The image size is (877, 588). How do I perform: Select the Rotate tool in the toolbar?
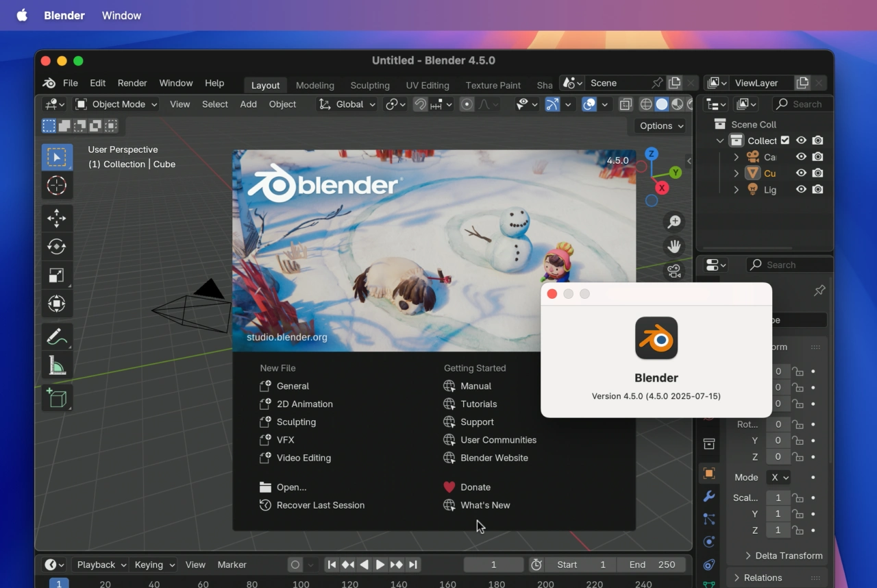click(x=57, y=246)
